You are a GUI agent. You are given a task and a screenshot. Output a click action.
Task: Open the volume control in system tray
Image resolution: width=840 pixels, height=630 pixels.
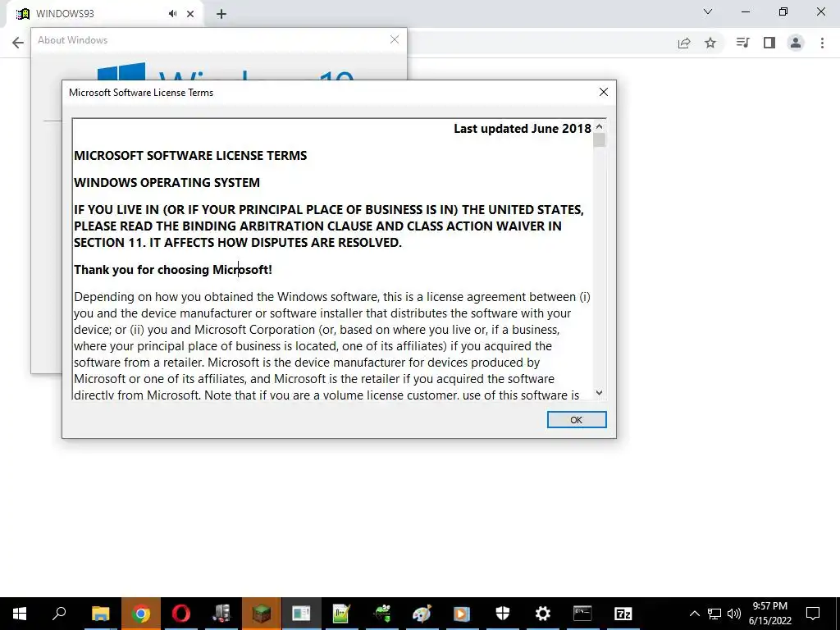[x=734, y=614]
